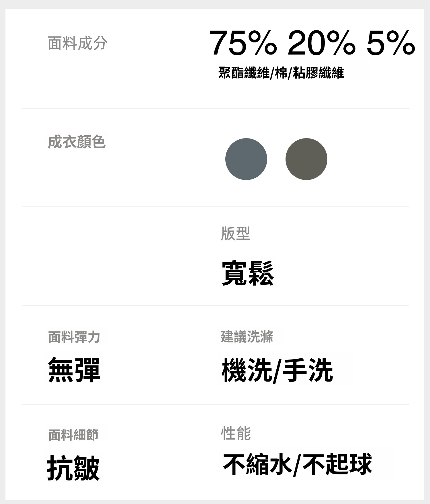
Task: Click the 20% composition figure
Action: coord(321,43)
